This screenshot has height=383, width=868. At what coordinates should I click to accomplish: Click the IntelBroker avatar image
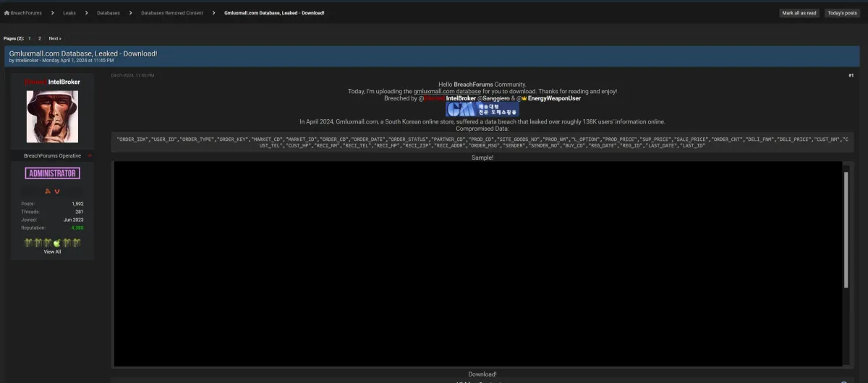pyautogui.click(x=52, y=116)
